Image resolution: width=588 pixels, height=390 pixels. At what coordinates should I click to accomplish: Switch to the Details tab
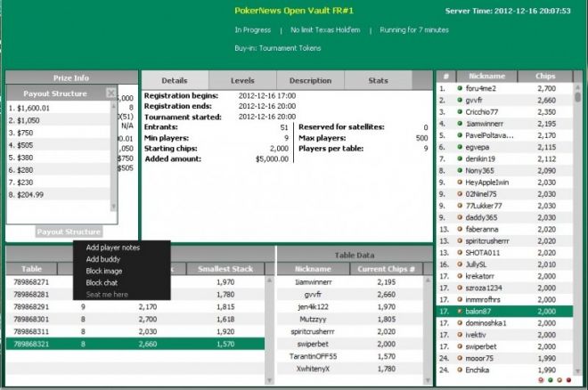175,80
